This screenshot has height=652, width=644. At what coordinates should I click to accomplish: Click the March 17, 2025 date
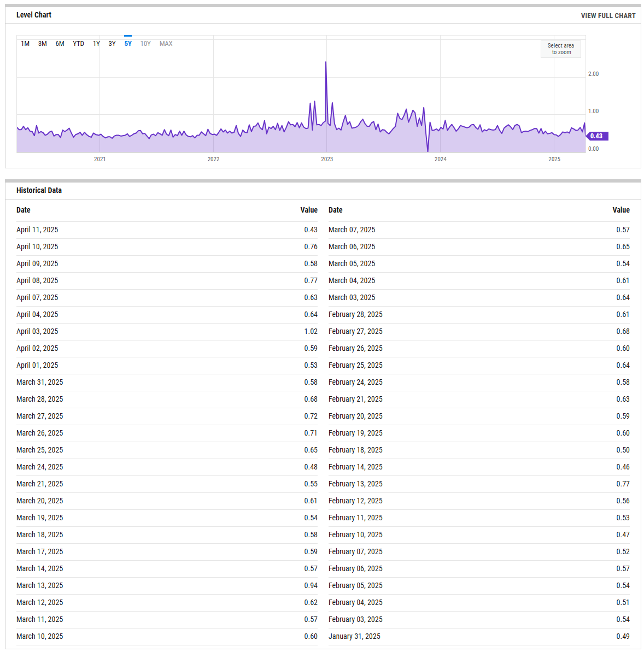[x=39, y=552]
